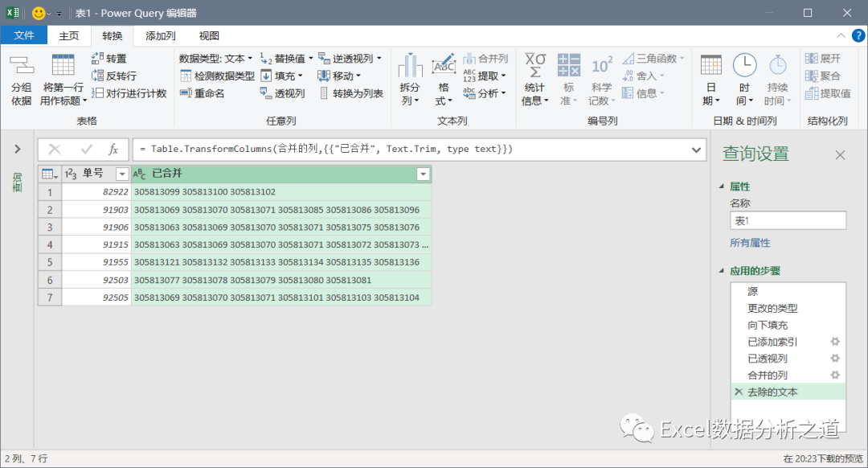Viewport: 868px width, 468px height.
Task: Click the 日期 (Date) calendar icon
Action: (710, 65)
